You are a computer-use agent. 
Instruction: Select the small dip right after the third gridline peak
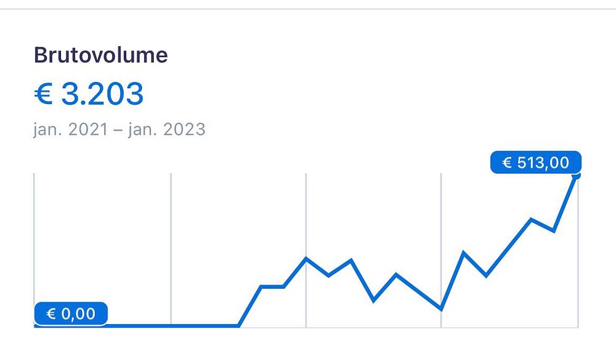329,276
